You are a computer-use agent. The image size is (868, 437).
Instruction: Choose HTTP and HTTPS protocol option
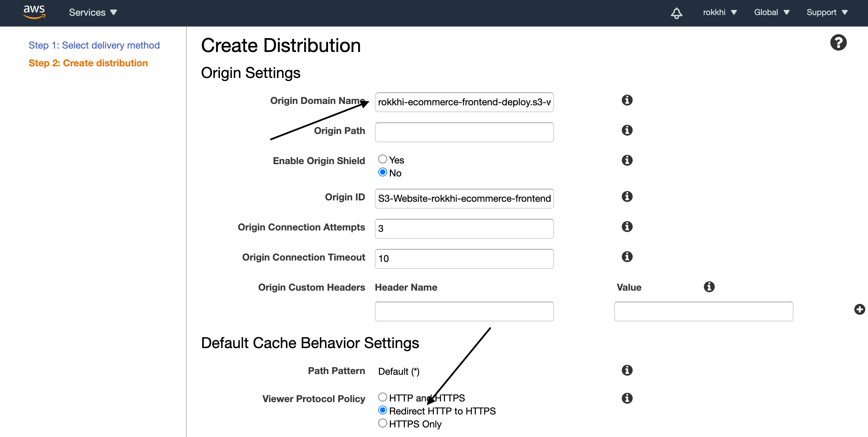383,397
